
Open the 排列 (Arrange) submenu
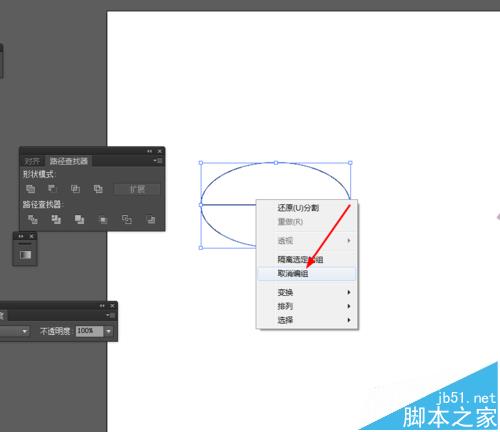[x=307, y=306]
